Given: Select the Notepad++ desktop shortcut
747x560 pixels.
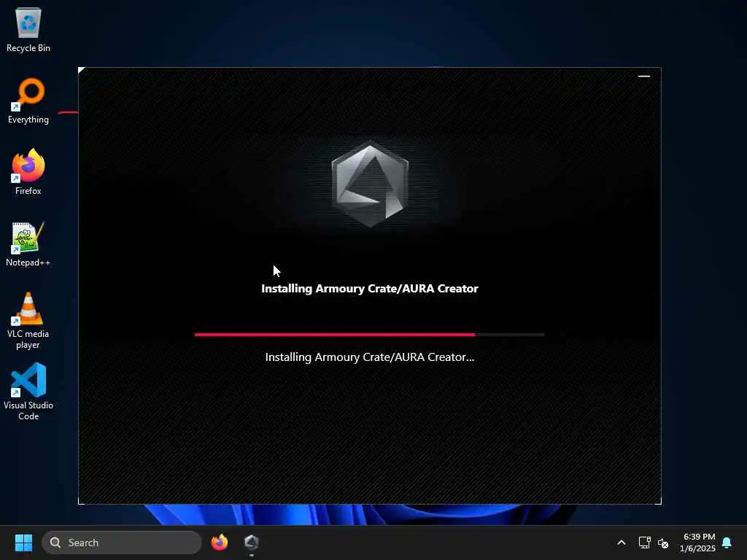Looking at the screenshot, I should tap(28, 244).
